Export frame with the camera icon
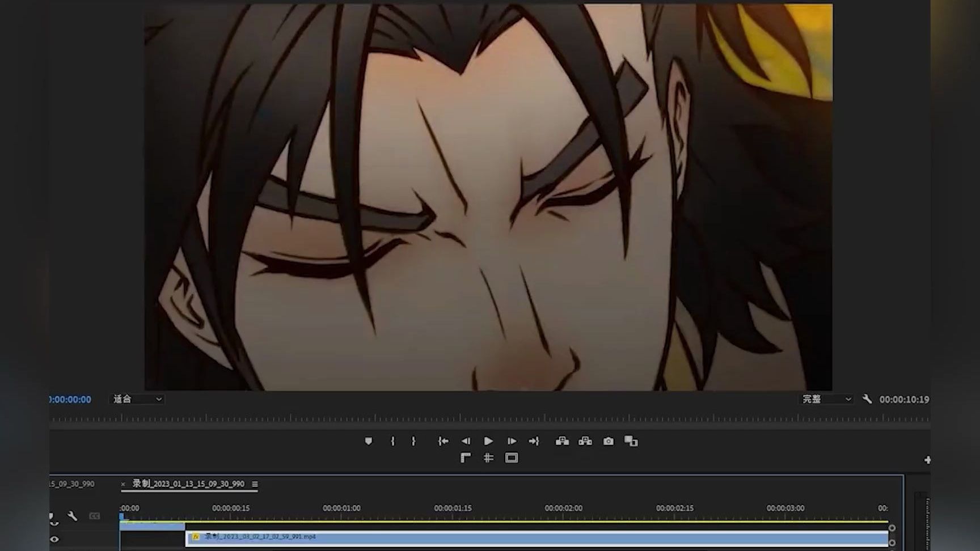Image resolution: width=980 pixels, height=551 pixels. click(x=609, y=441)
